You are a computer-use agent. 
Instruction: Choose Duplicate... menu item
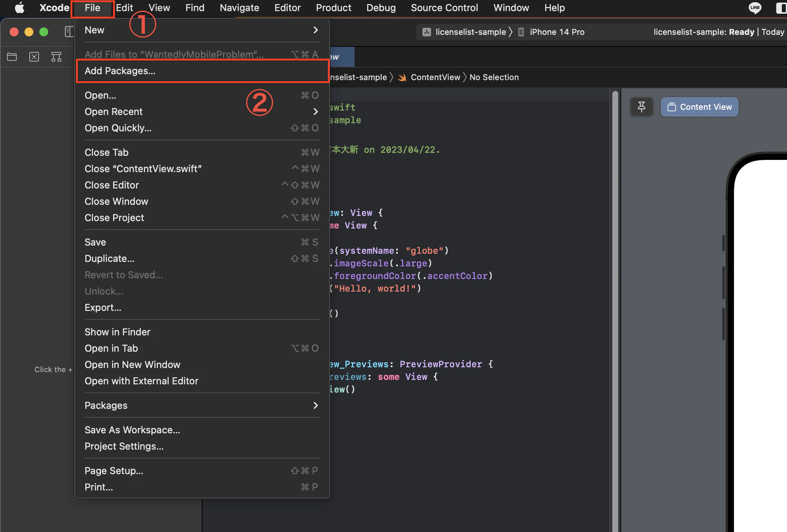click(202, 259)
